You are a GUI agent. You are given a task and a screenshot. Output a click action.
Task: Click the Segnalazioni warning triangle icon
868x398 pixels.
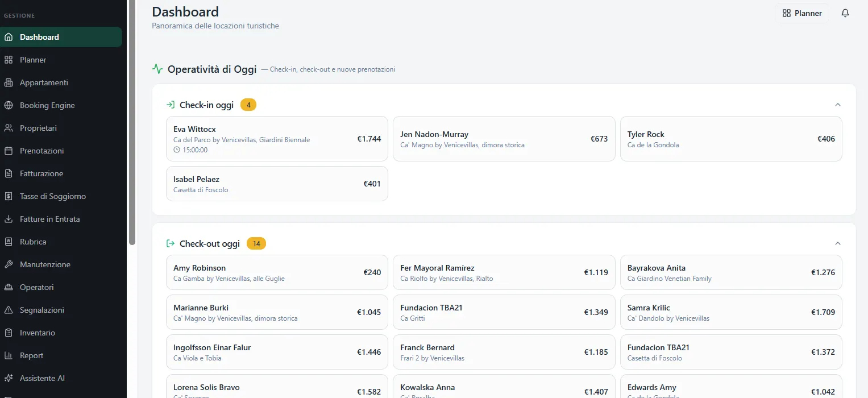tap(9, 310)
